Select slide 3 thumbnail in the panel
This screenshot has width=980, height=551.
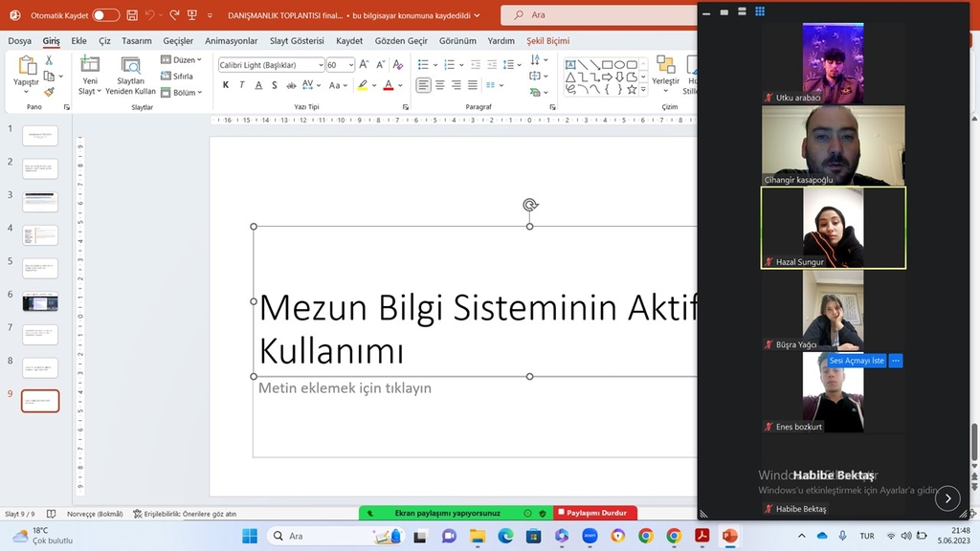click(39, 200)
